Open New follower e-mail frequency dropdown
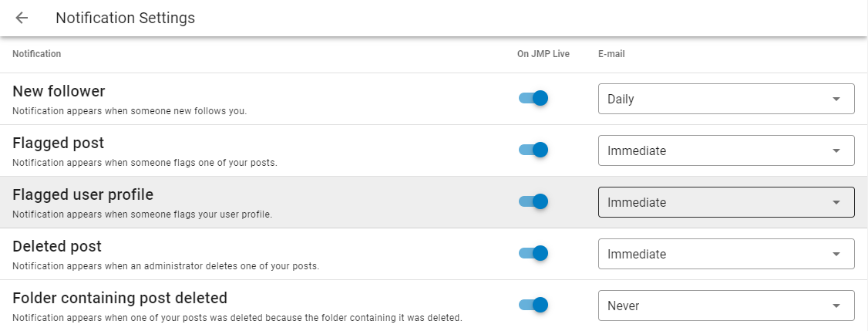Screen dimensions: 868x331 (725, 99)
